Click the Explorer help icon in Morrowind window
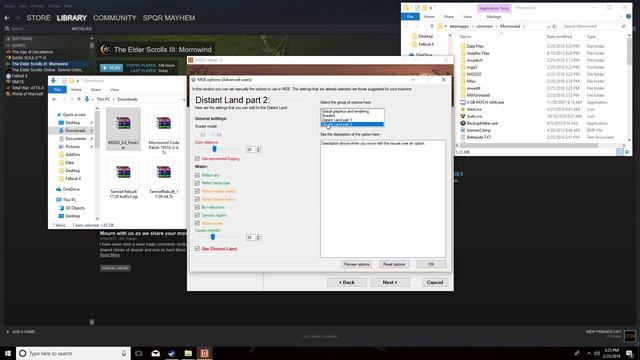Screen dimensions: 640x360 click(x=629, y=17)
